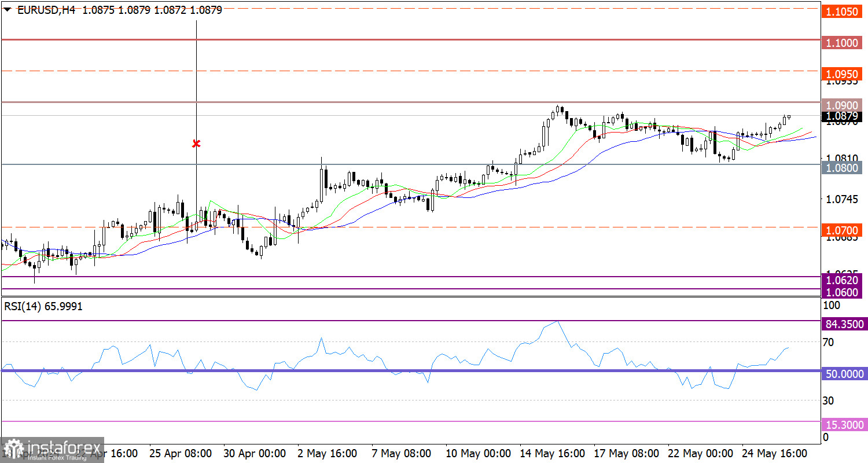Select the 1.0800 price level label

click(841, 168)
